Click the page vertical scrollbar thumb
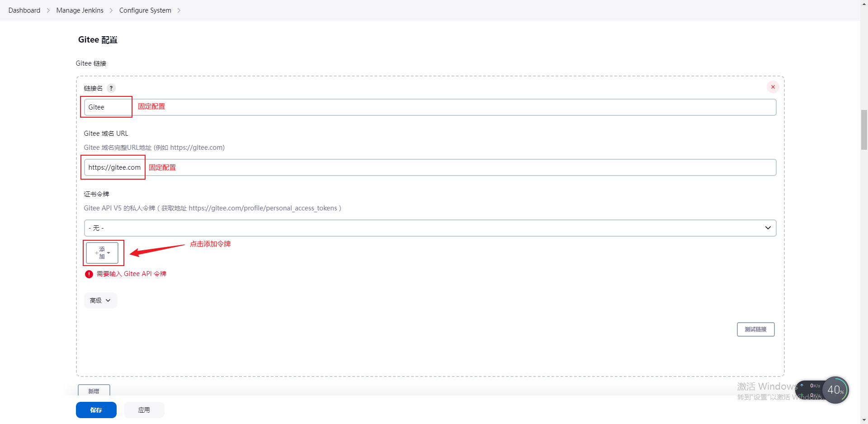 (864, 129)
